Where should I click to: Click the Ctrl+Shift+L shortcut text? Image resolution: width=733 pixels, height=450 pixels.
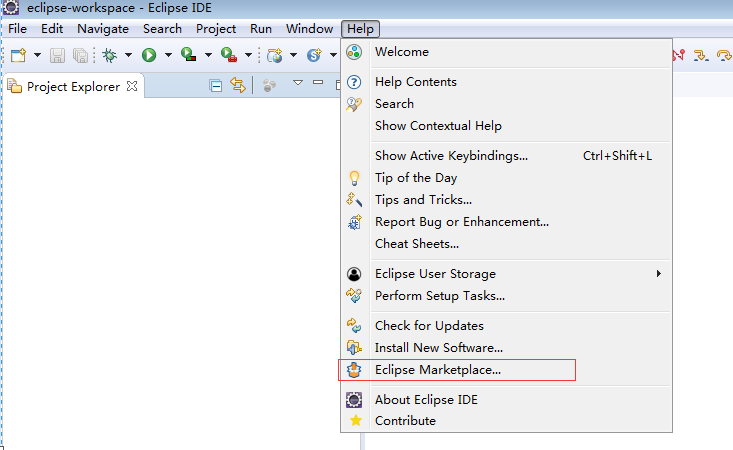617,156
